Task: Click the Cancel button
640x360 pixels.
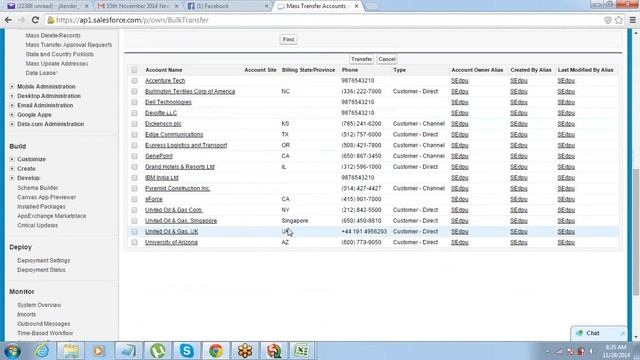Action: 387,59
